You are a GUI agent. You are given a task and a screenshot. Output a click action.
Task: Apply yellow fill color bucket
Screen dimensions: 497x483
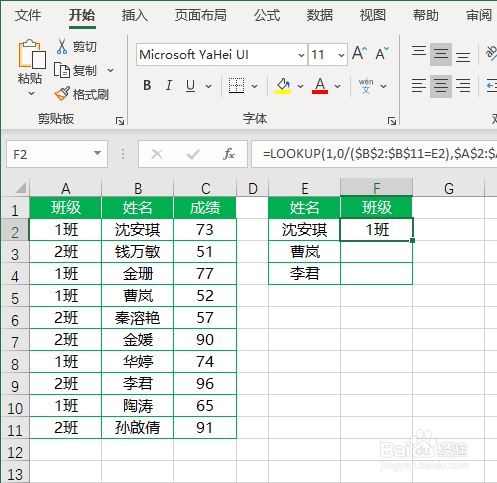pos(283,86)
